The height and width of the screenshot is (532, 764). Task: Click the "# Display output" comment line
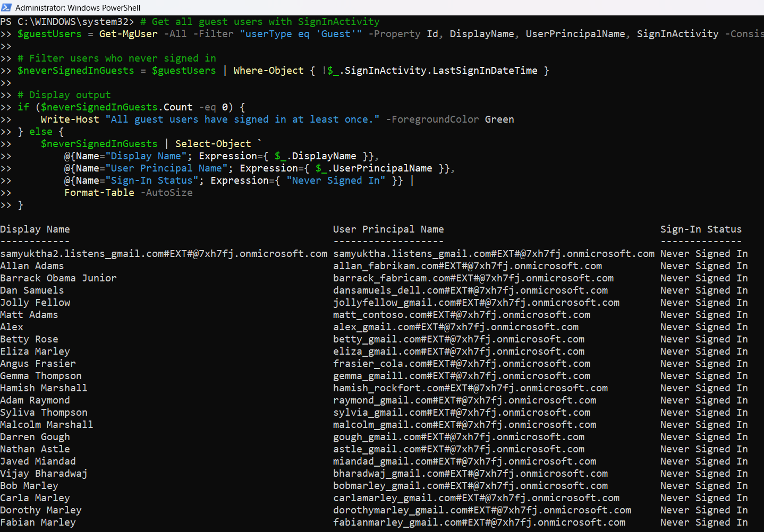point(64,95)
